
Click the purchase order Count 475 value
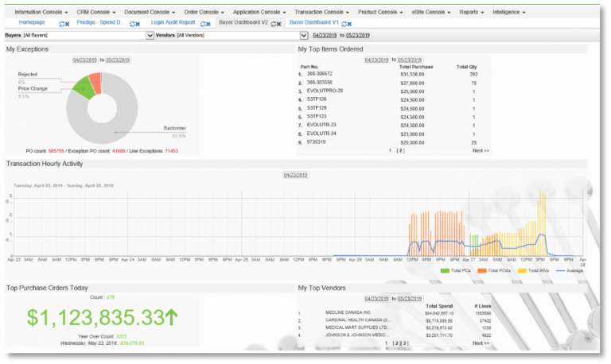click(111, 297)
